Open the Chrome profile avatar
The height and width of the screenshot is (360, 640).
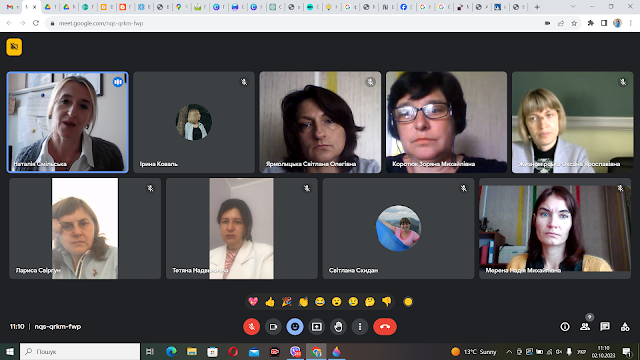(x=617, y=23)
